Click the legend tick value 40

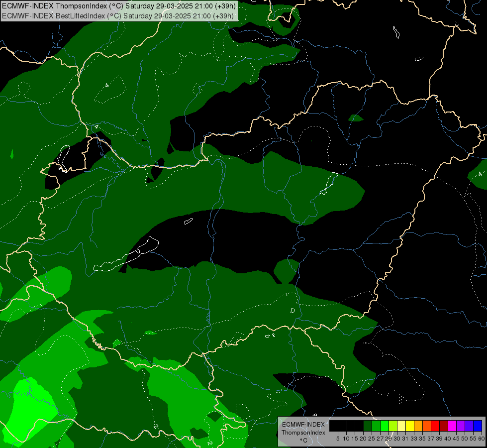448,439
